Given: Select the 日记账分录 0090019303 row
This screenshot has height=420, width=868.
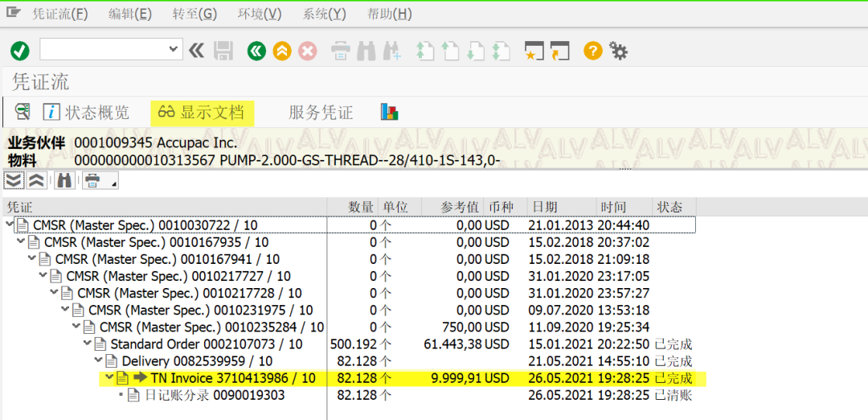Looking at the screenshot, I should pos(406,396).
